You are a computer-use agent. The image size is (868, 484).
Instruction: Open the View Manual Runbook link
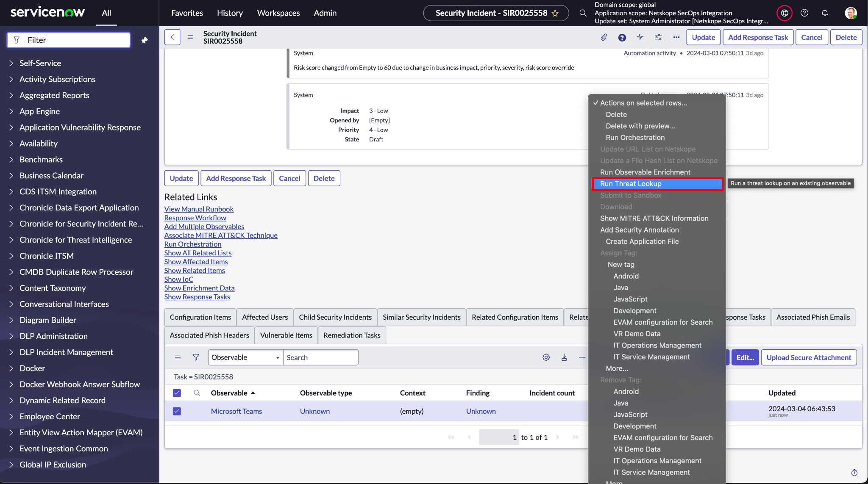click(x=199, y=209)
